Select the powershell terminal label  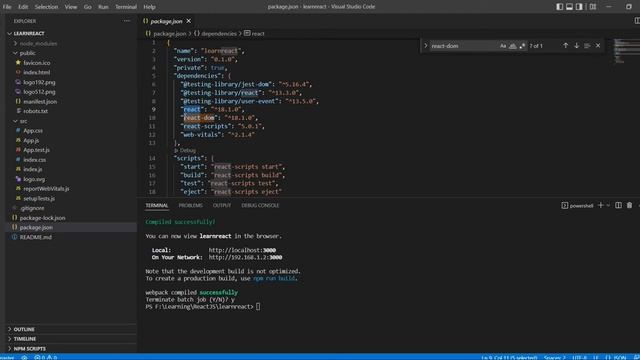click(x=577, y=206)
